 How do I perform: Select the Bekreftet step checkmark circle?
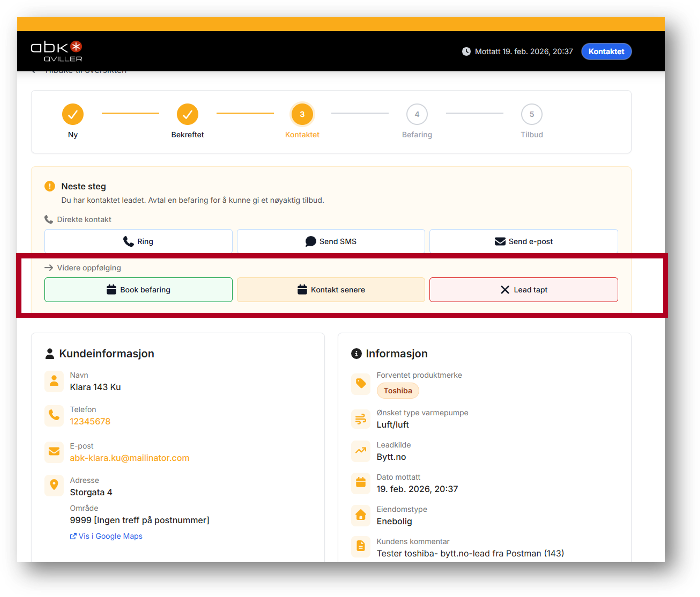[188, 114]
